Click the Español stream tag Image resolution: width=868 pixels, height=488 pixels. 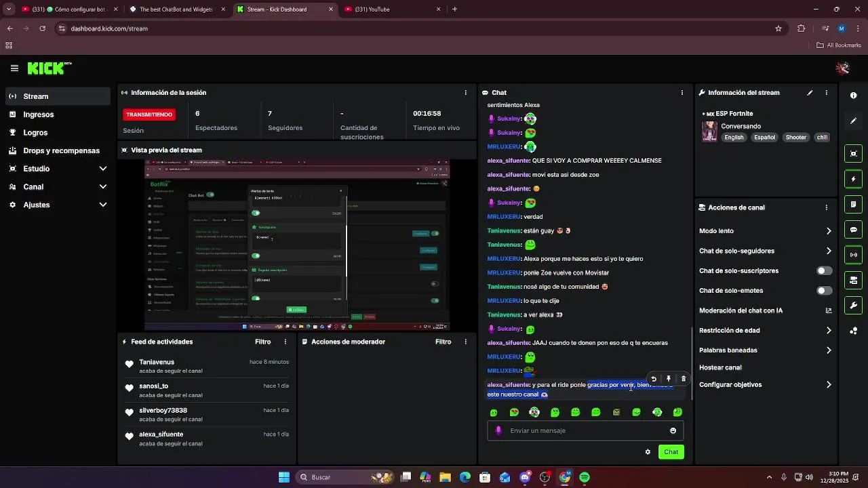764,138
